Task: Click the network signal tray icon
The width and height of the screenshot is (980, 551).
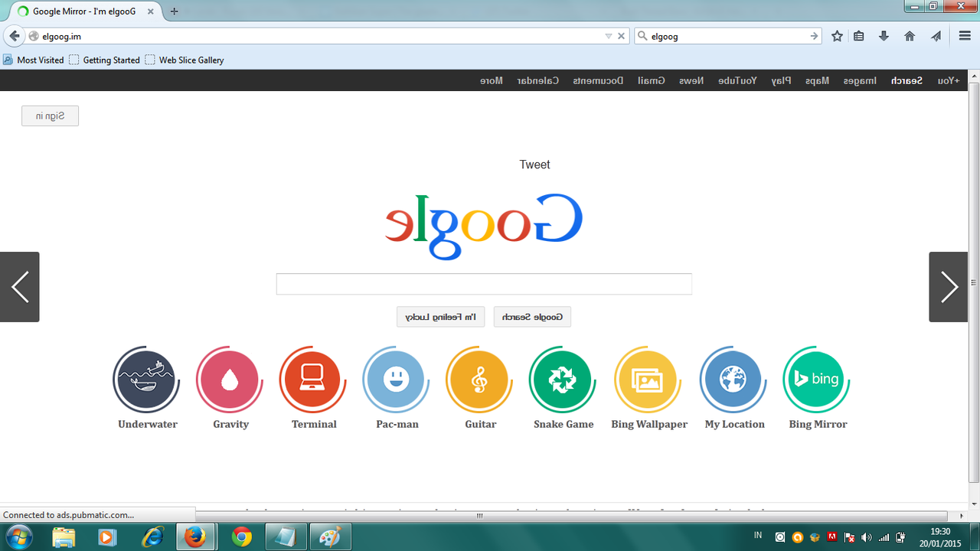Action: click(x=884, y=537)
